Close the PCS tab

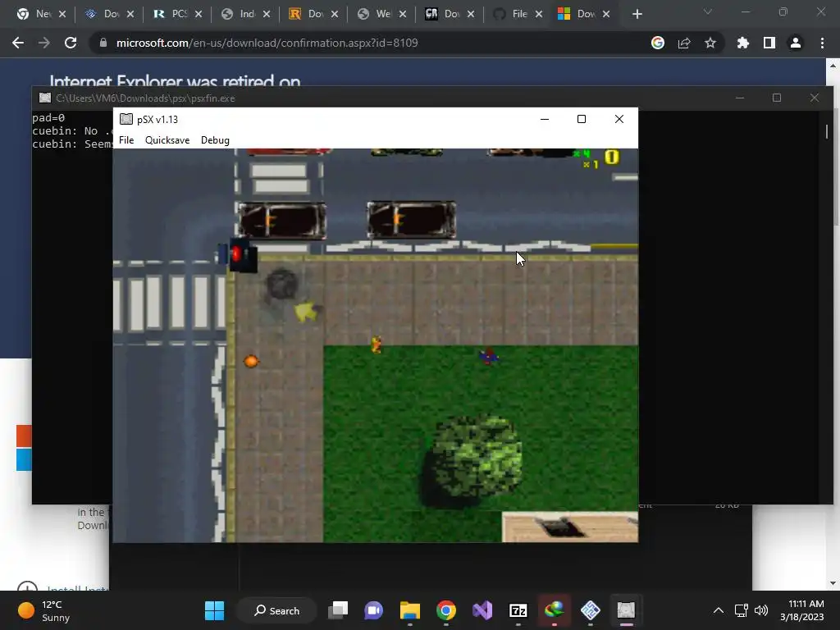tap(199, 14)
